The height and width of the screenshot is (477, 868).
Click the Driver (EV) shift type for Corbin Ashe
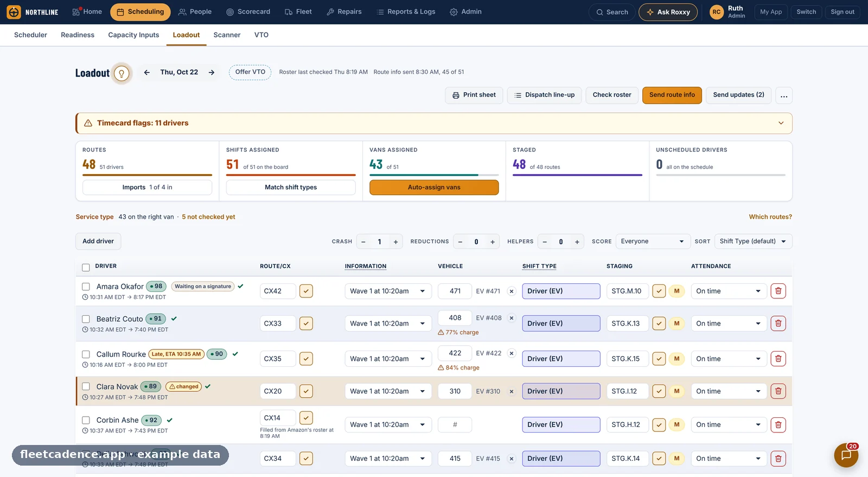561,425
